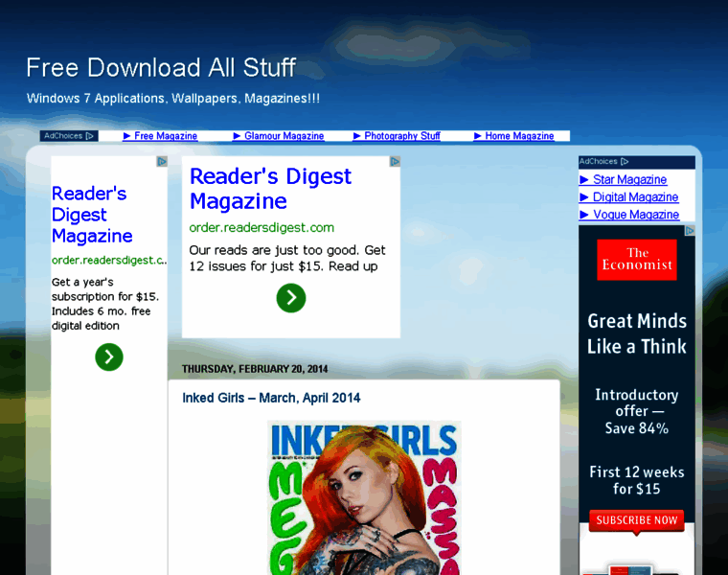728x575 pixels.
Task: Click order.readersdigest.com URL in center ad
Action: (262, 227)
